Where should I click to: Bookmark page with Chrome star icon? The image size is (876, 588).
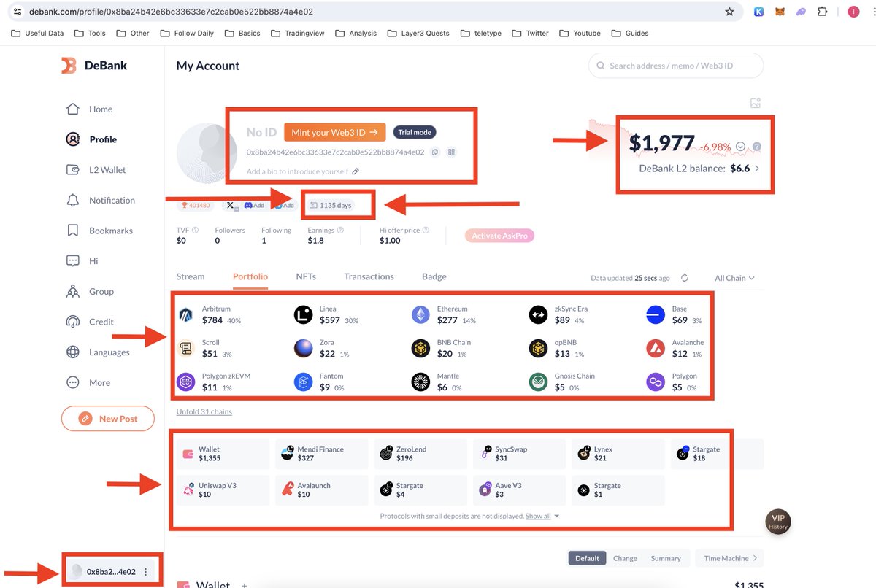(x=729, y=12)
